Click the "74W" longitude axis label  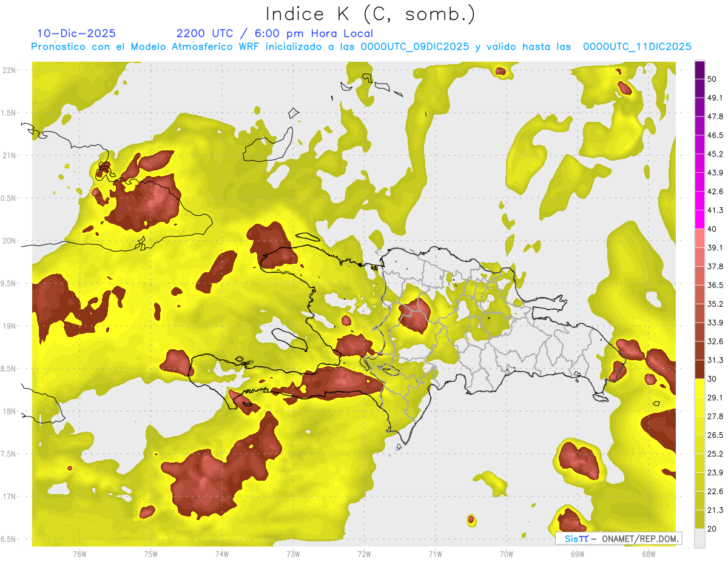tap(222, 554)
